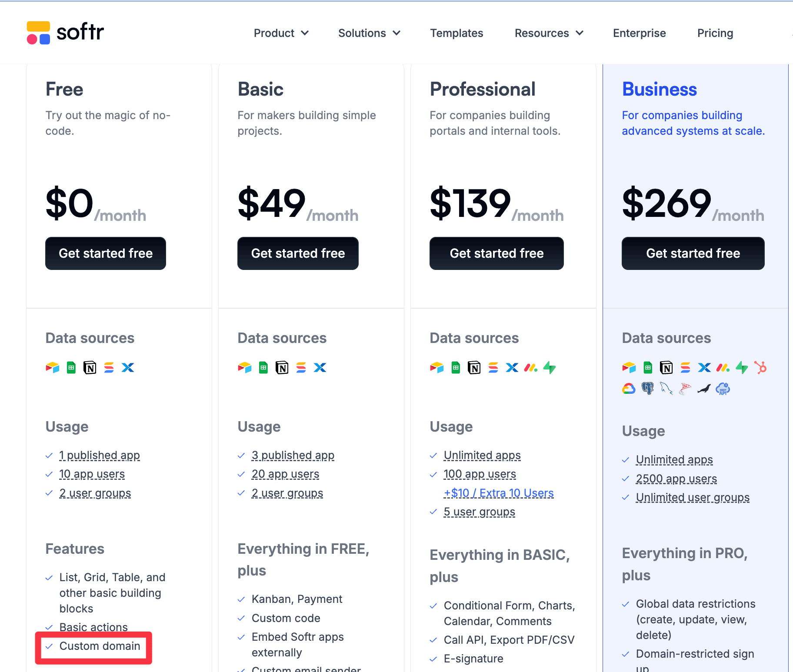Click the MySQL dolphin icon in Business plan

coord(666,389)
